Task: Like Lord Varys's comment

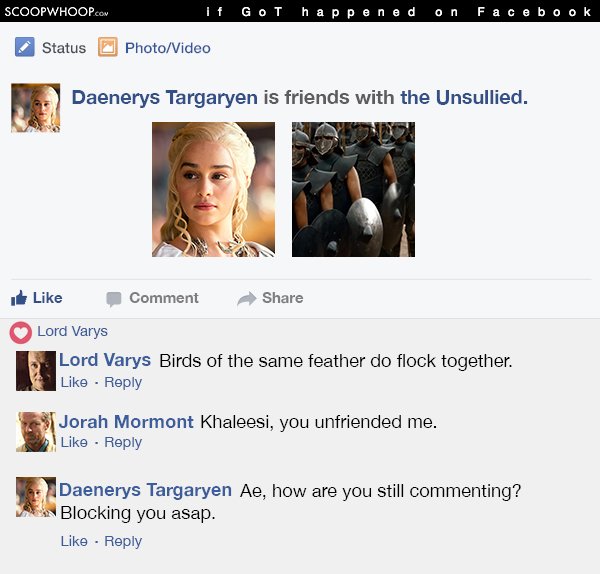Action: click(x=74, y=382)
